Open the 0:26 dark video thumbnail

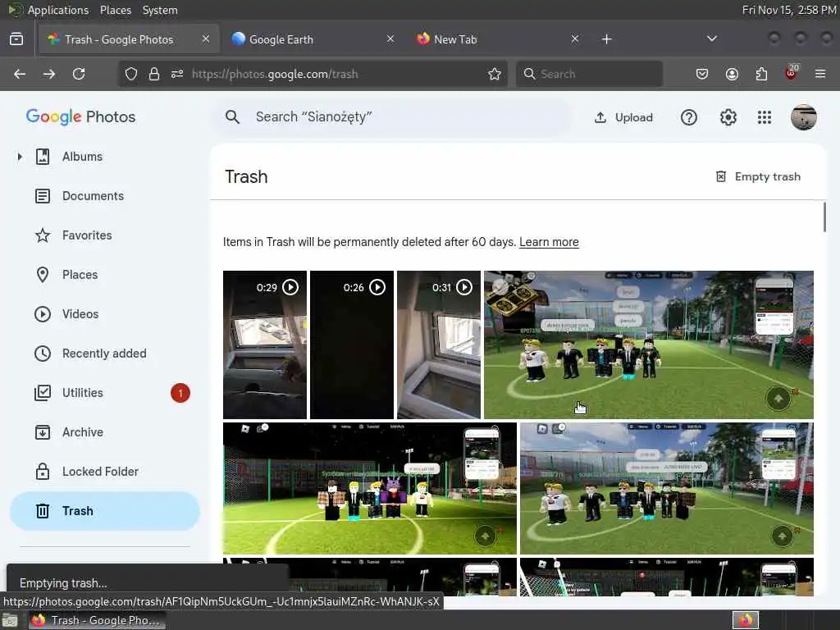click(x=352, y=345)
